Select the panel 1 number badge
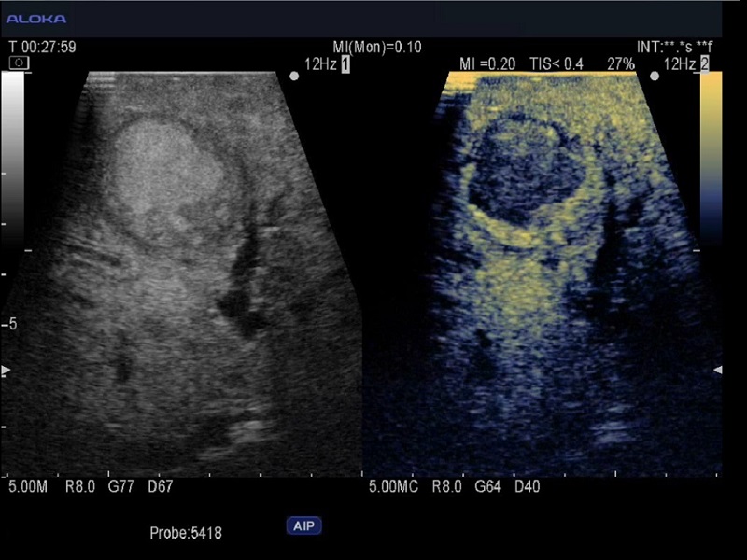The height and width of the screenshot is (560, 747). [x=345, y=63]
